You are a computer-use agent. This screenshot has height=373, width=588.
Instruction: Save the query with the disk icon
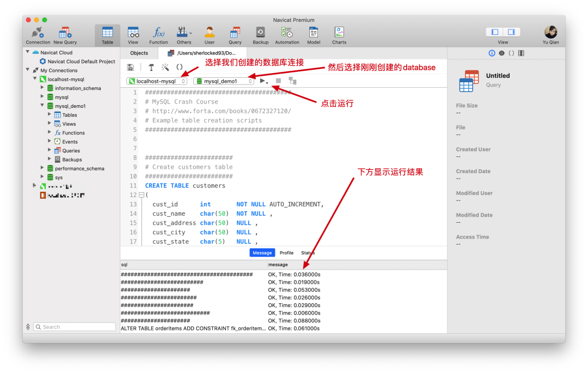pos(131,68)
